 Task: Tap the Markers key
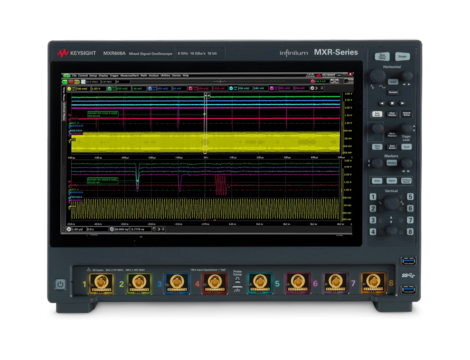click(x=392, y=163)
